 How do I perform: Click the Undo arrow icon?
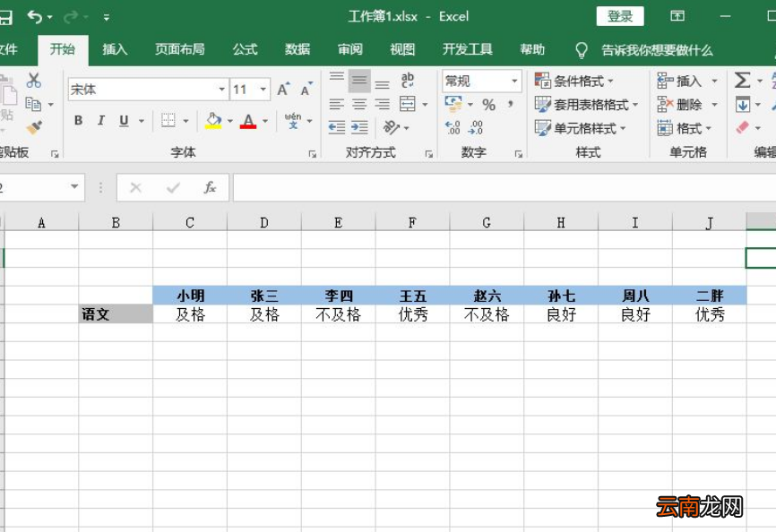pyautogui.click(x=35, y=17)
